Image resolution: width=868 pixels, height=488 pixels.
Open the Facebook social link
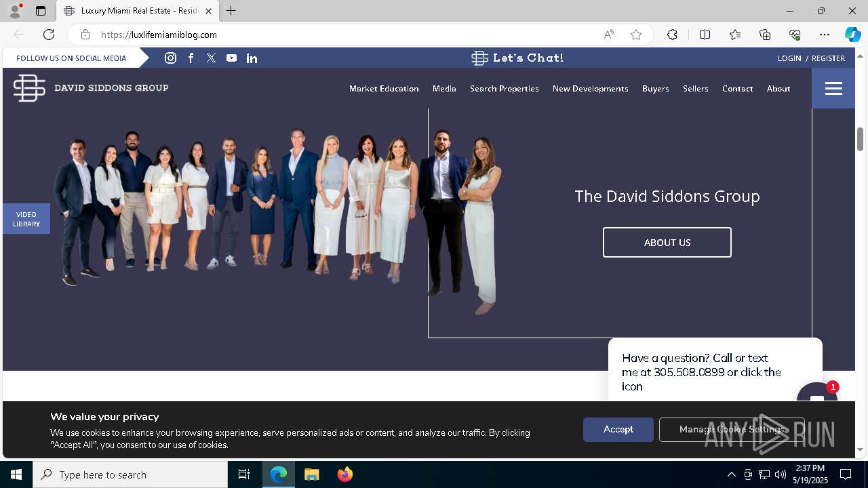tap(191, 58)
